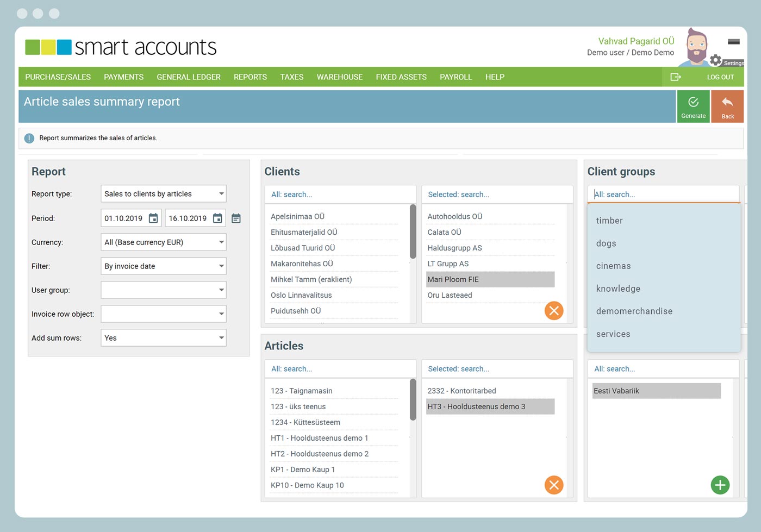Viewport: 761px width, 532px height.
Task: Open calendar for period end date
Action: click(217, 218)
